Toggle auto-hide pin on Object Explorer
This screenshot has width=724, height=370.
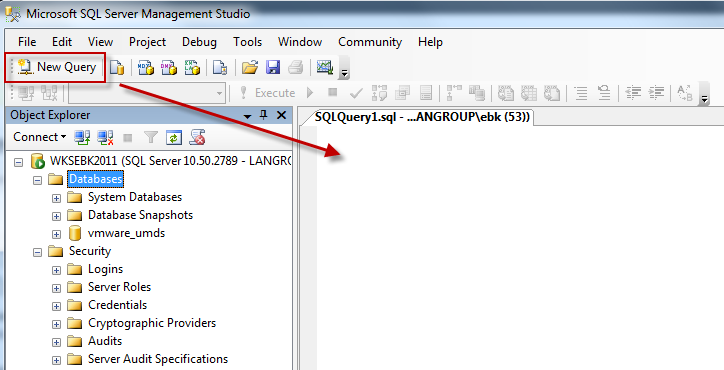tap(264, 115)
